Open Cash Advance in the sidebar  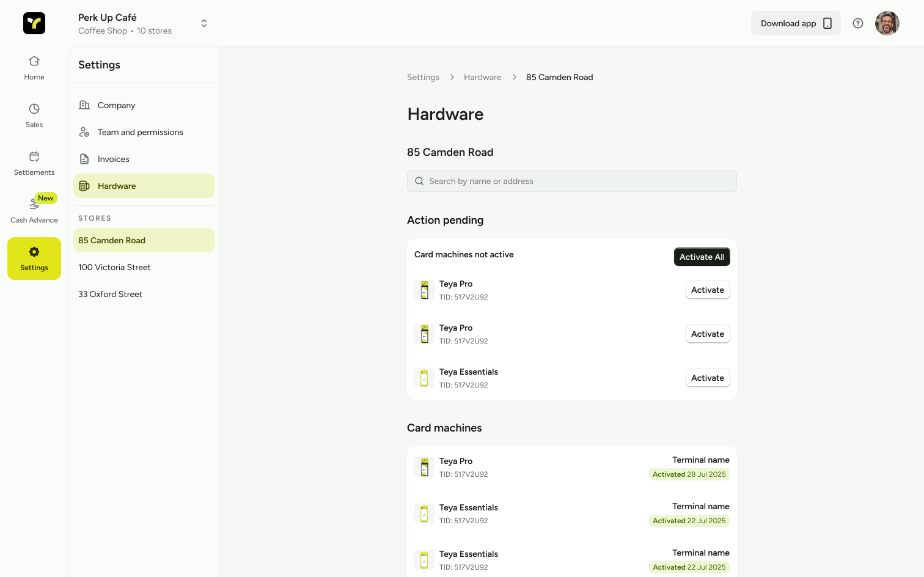(x=34, y=210)
